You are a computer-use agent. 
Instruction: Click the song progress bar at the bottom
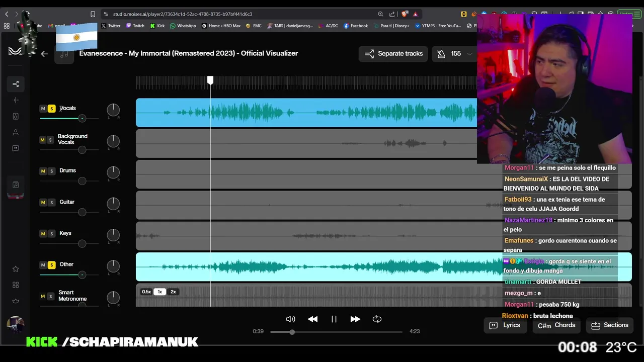click(x=336, y=332)
